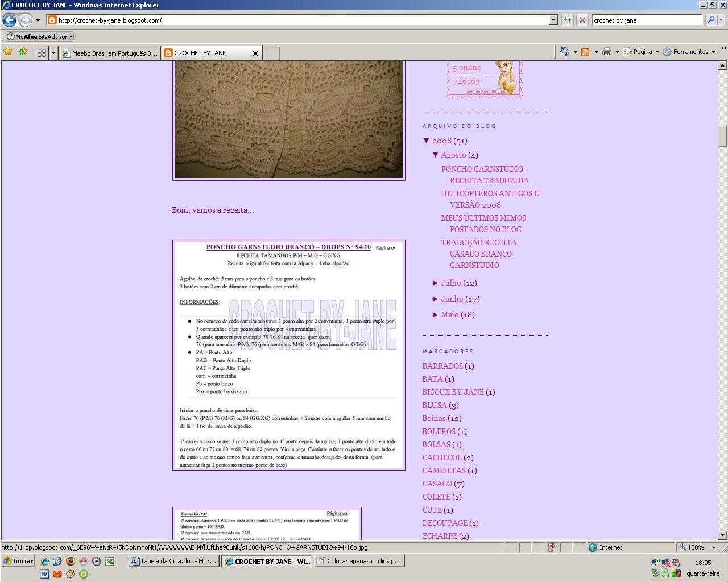Open the McAfee SiteAdvisor menu

[x=40, y=36]
